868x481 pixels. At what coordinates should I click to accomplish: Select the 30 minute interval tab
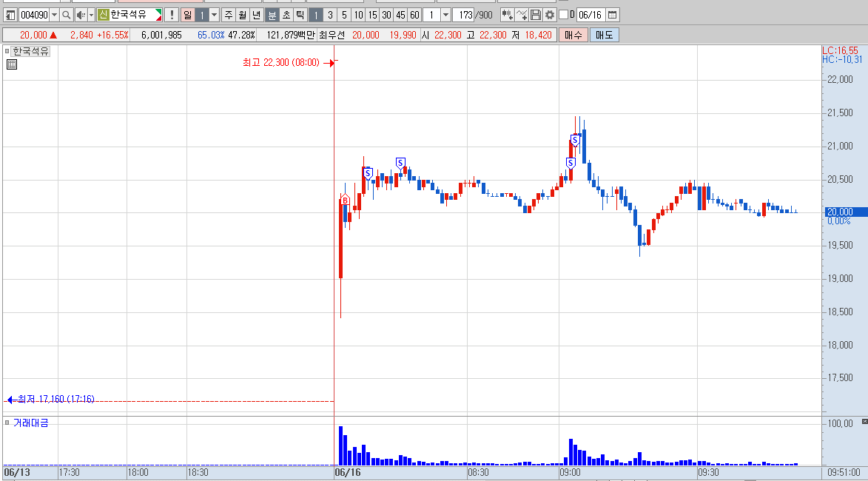coord(386,15)
